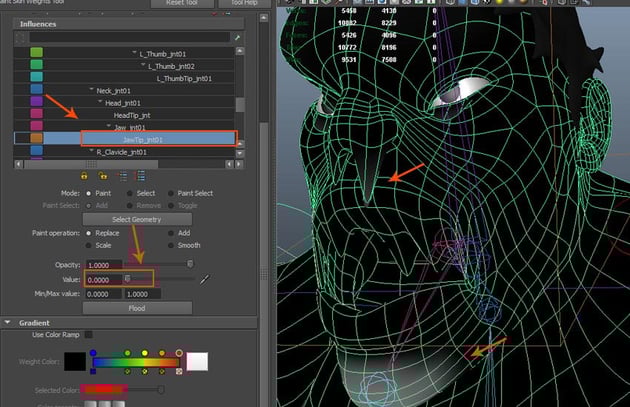Choose the Add paint operation
Viewport: 630px width, 407px height.
(x=171, y=232)
